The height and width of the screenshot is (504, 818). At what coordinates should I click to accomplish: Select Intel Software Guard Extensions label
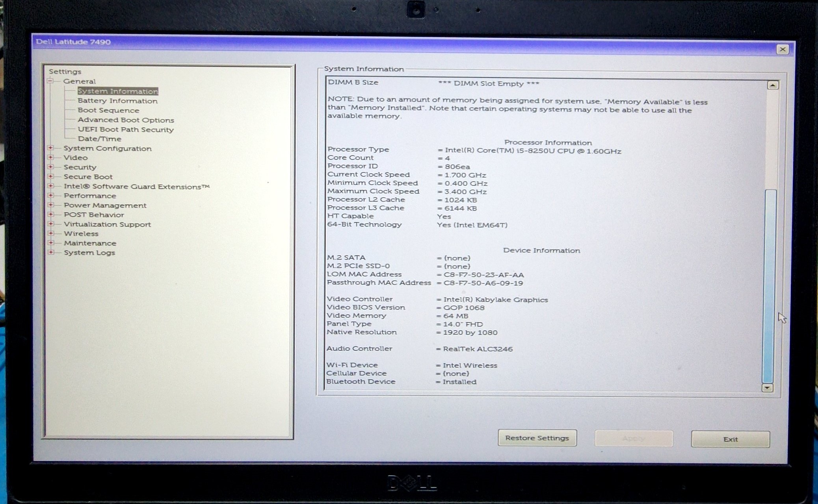click(x=137, y=187)
